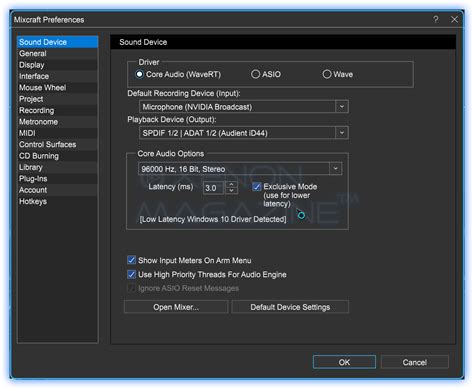The image size is (474, 389).
Task: Select Library in the category list
Action: coord(58,167)
